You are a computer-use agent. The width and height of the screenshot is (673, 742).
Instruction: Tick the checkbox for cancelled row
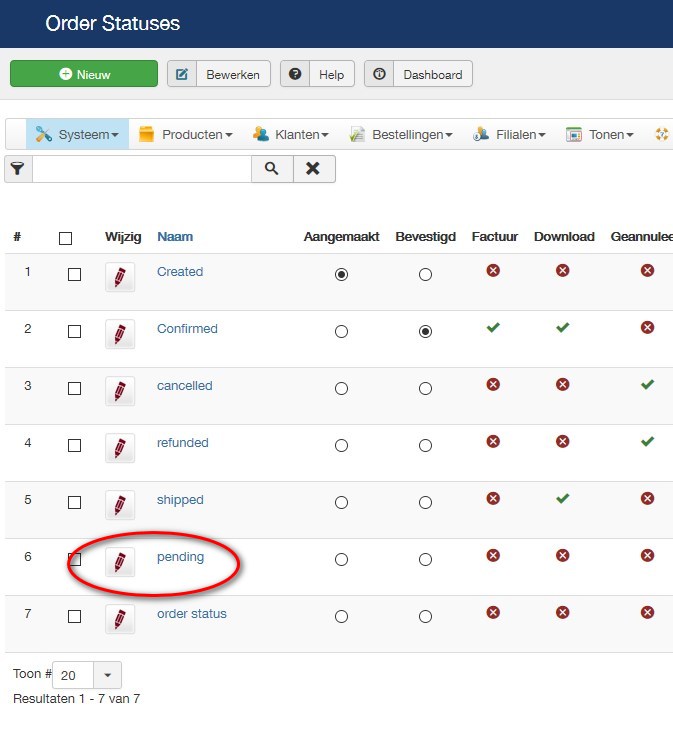pos(74,389)
